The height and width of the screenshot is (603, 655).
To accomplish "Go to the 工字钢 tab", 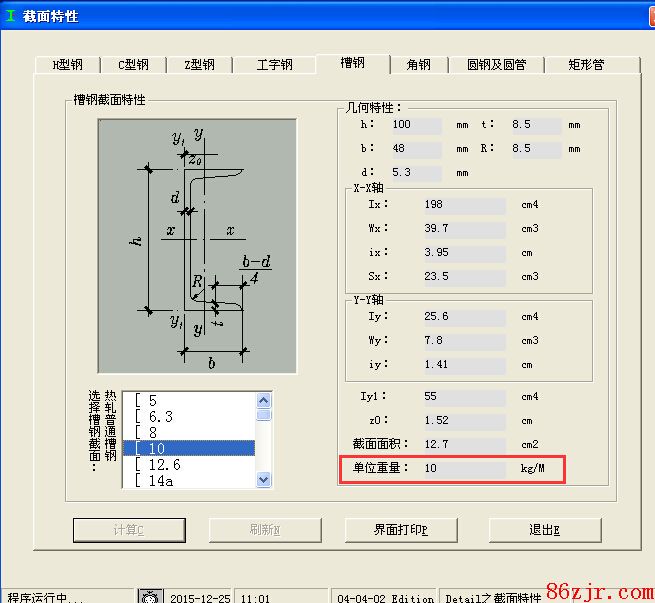I will click(274, 65).
